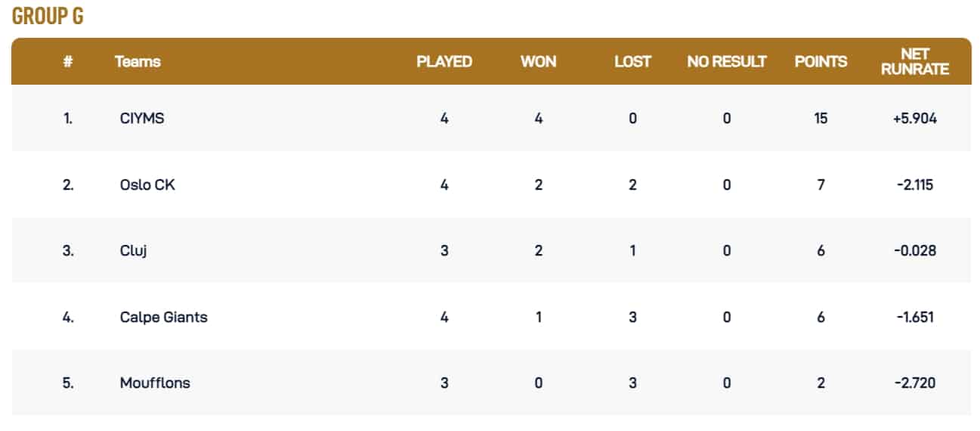Select the Oslo CK team row
The width and height of the screenshot is (980, 431).
147,184
